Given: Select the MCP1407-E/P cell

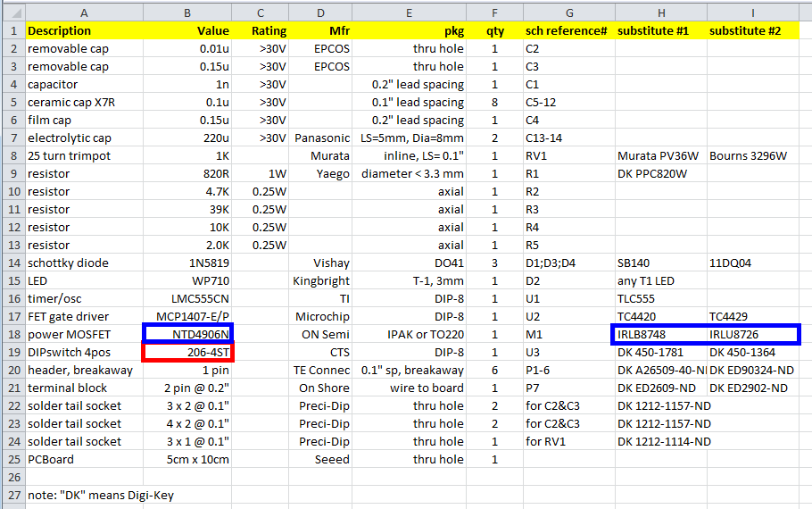Looking at the screenshot, I should point(187,317).
